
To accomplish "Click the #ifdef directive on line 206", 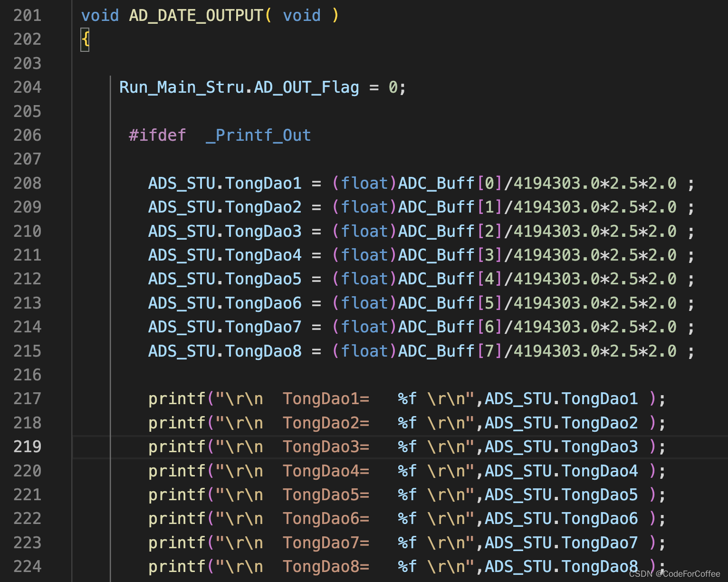I will pos(157,136).
